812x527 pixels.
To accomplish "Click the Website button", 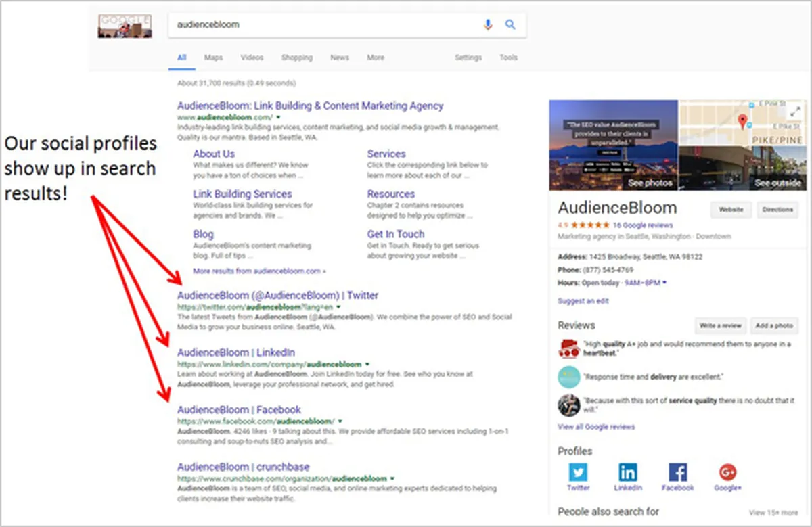I will coord(731,210).
